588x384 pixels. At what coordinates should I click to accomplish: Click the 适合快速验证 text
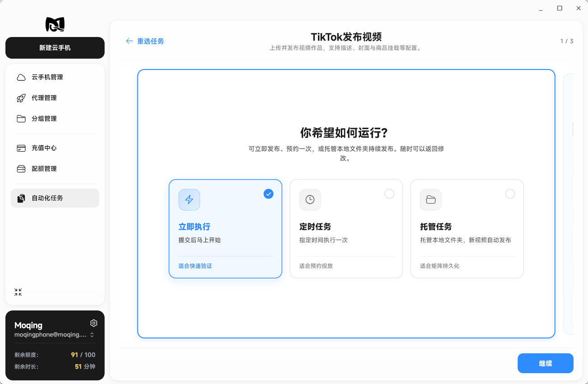point(195,266)
